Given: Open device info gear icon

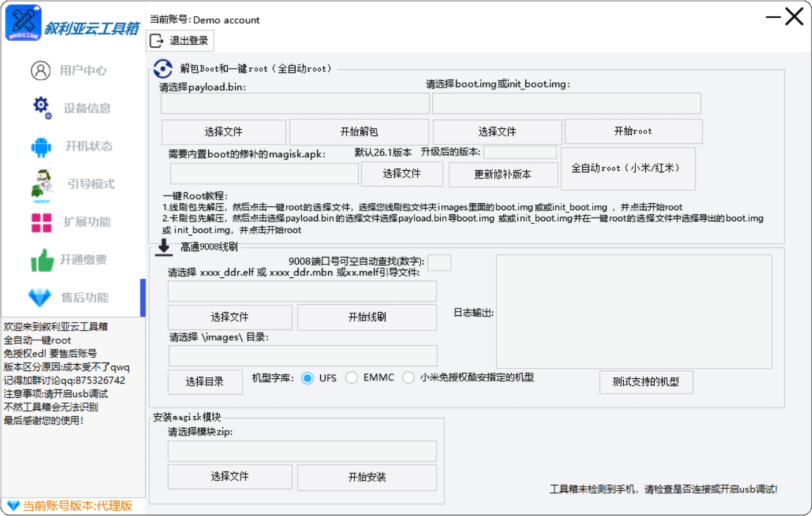Looking at the screenshot, I should (42, 107).
